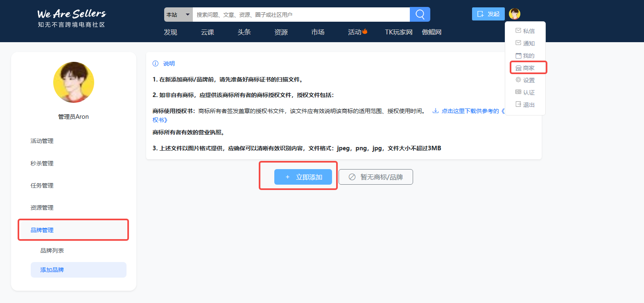The width and height of the screenshot is (644, 303).
Task: Open 品牌列表 in the sidebar
Action: [52, 251]
